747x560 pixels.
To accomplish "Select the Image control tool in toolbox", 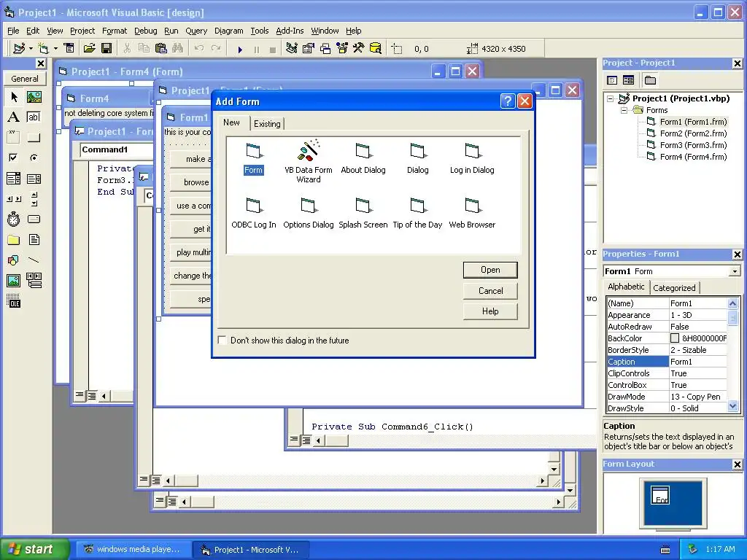I will (14, 281).
